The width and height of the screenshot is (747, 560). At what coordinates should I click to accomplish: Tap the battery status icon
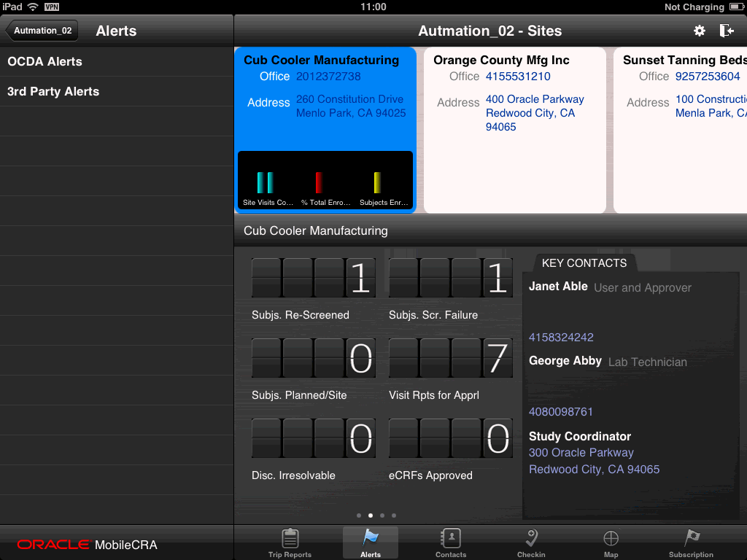click(x=737, y=7)
